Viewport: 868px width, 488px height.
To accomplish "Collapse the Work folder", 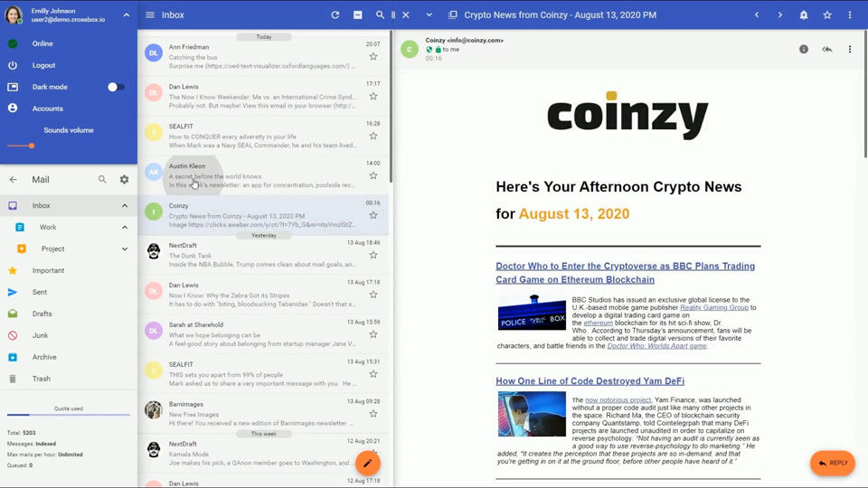I will pos(125,227).
